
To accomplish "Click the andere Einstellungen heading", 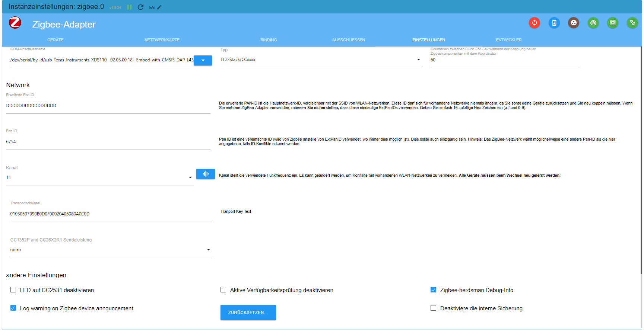I will coord(36,275).
